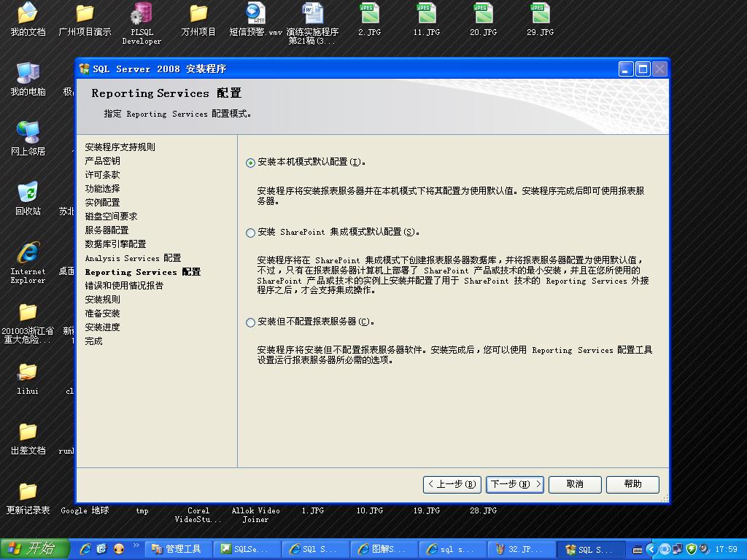Open the 万州项目 folder on desktop
747x560 pixels.
(x=198, y=15)
